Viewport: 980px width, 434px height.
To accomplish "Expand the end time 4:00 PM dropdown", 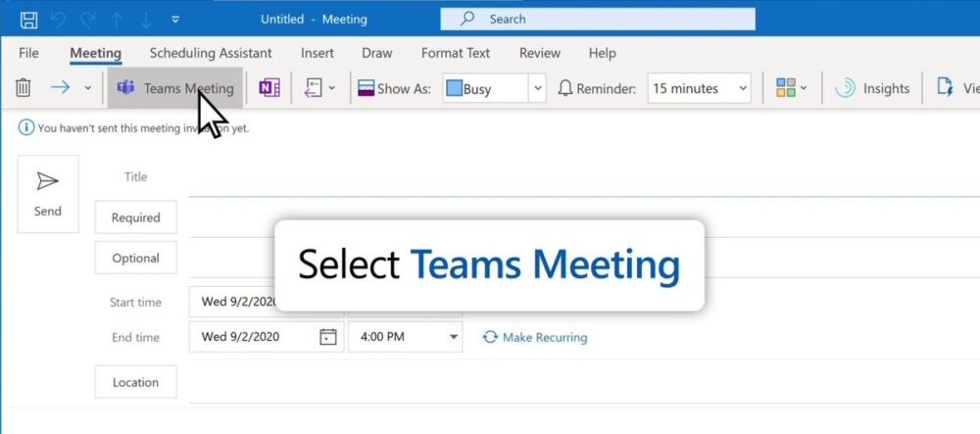I will pyautogui.click(x=454, y=337).
